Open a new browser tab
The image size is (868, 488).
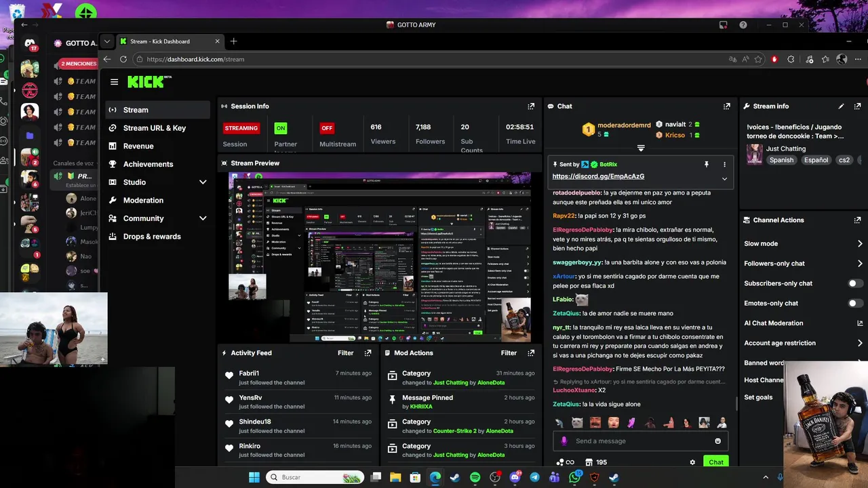[x=233, y=41]
